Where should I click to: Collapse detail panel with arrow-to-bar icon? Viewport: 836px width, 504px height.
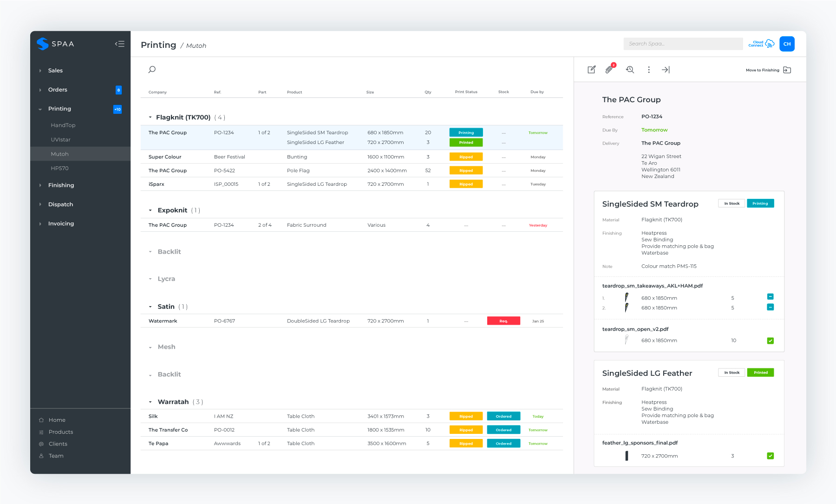[666, 70]
